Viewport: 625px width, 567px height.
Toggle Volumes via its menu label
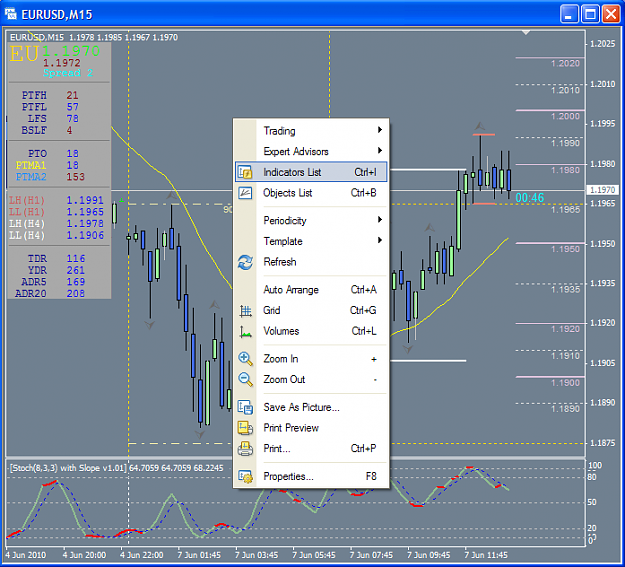tap(281, 331)
